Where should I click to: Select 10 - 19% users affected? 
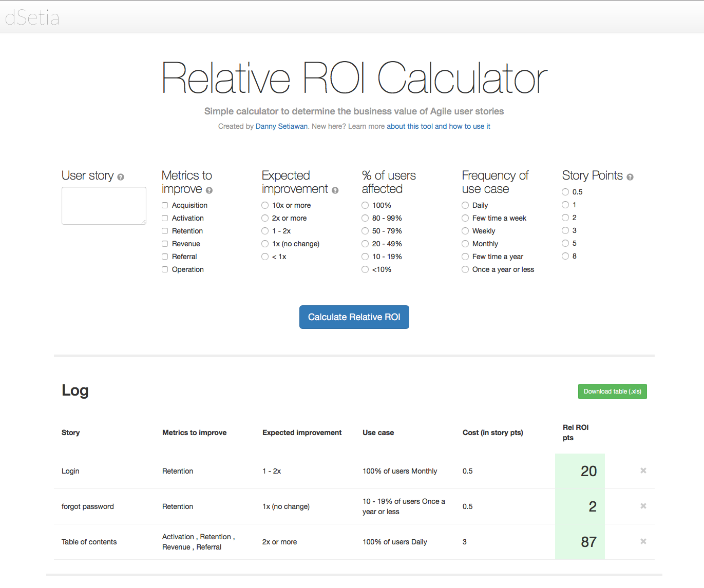click(x=365, y=257)
